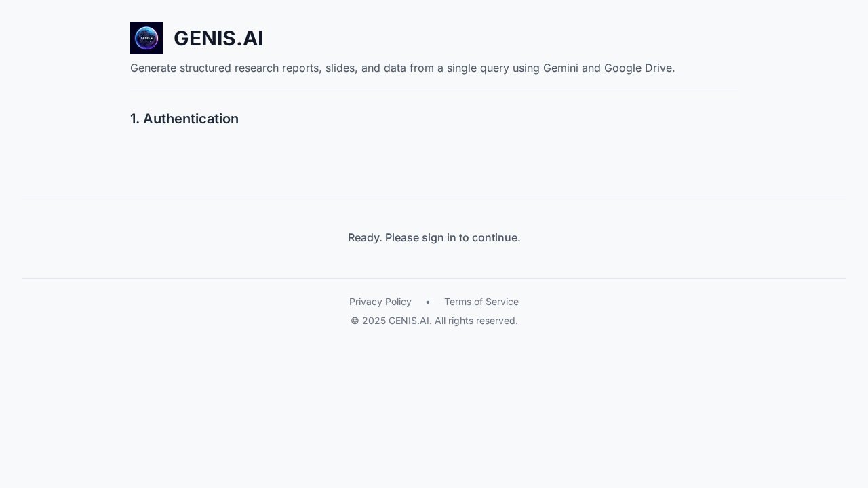Click the circular GENIS.AI brand emblem
The width and height of the screenshot is (868, 488).
146,38
